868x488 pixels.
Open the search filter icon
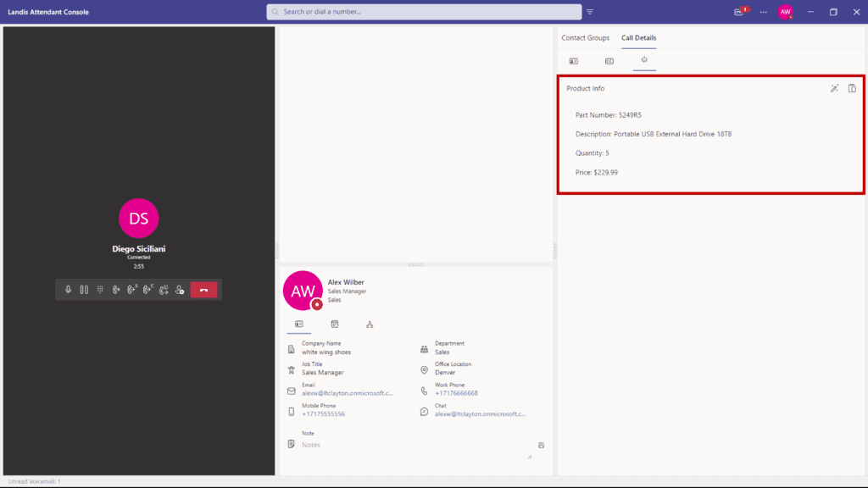pos(590,12)
